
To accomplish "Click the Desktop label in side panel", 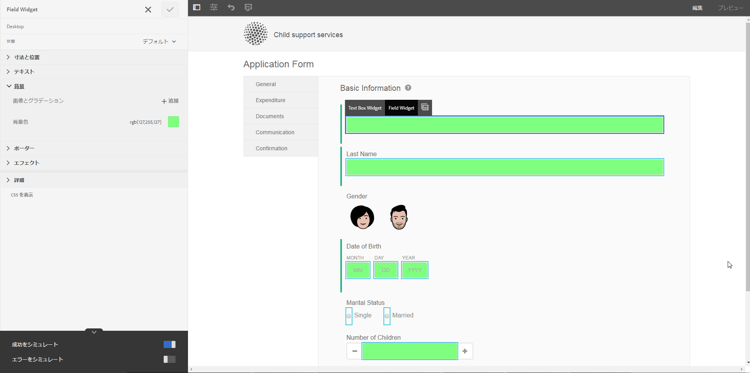I will coord(15,27).
